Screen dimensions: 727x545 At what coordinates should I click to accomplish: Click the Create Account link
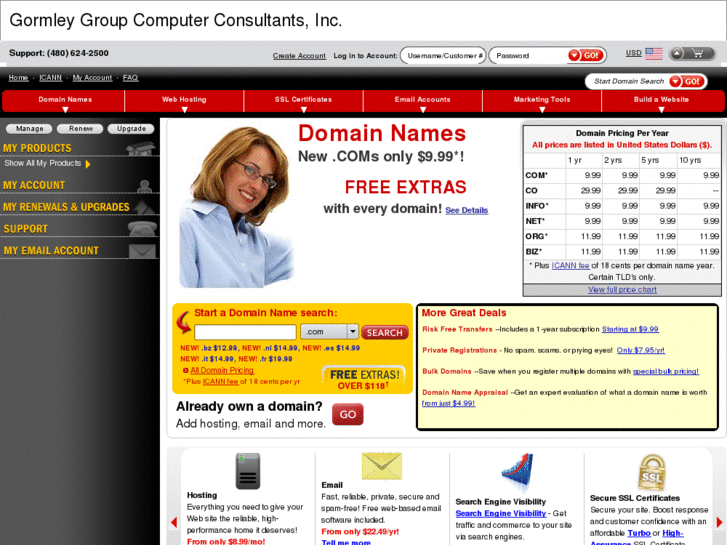tap(299, 56)
